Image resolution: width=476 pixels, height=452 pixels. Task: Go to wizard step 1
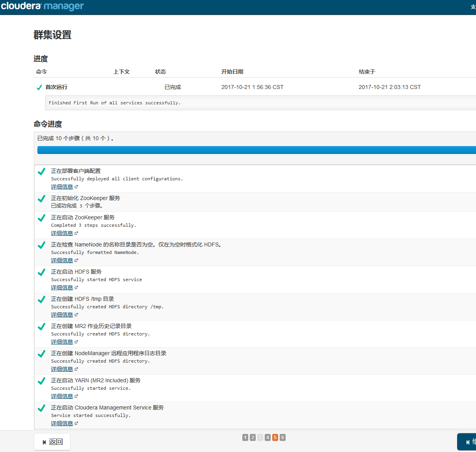tap(245, 437)
